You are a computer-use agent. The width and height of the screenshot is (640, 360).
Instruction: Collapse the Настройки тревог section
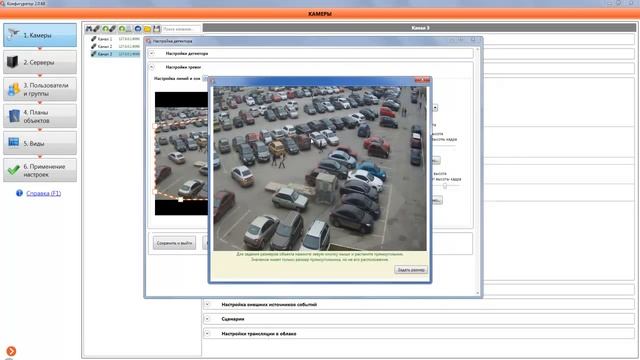click(152, 67)
